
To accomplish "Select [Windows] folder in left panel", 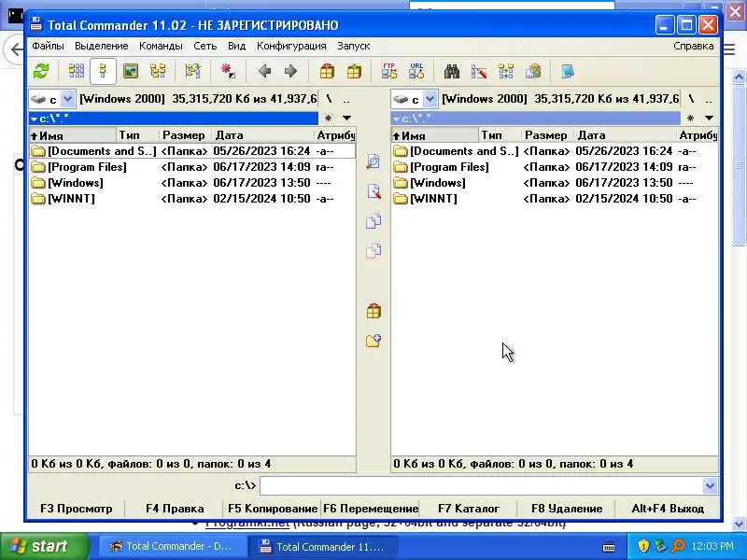I will 192,183.
